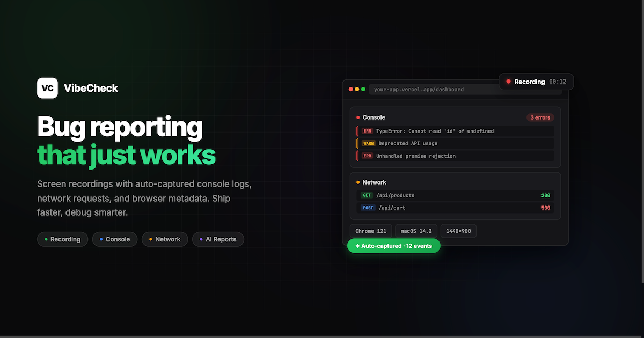Click the Auto-captured 12 events button
Image resolution: width=644 pixels, height=338 pixels.
tap(393, 246)
